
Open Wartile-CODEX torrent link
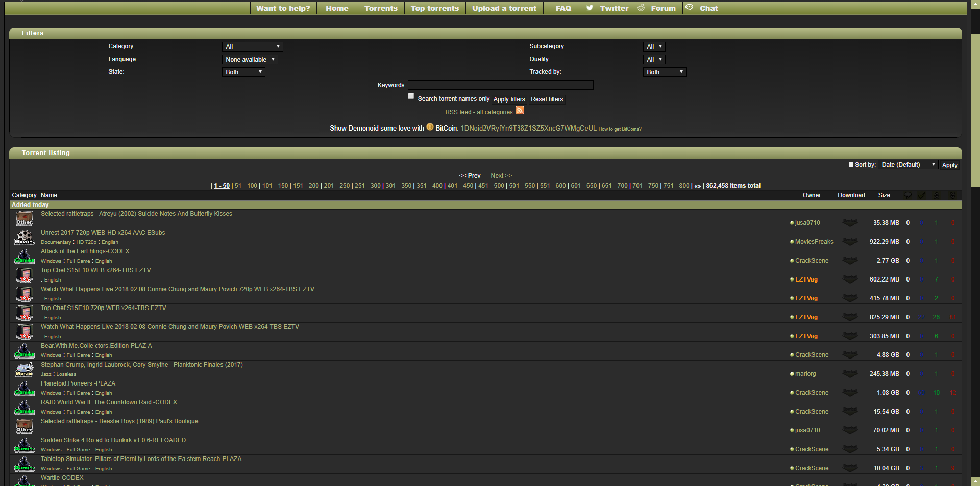(x=62, y=478)
